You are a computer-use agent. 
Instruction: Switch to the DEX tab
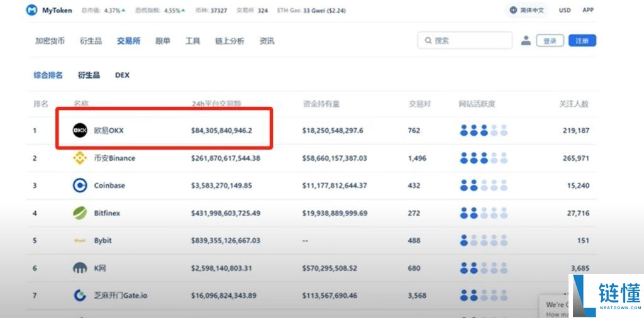click(122, 75)
